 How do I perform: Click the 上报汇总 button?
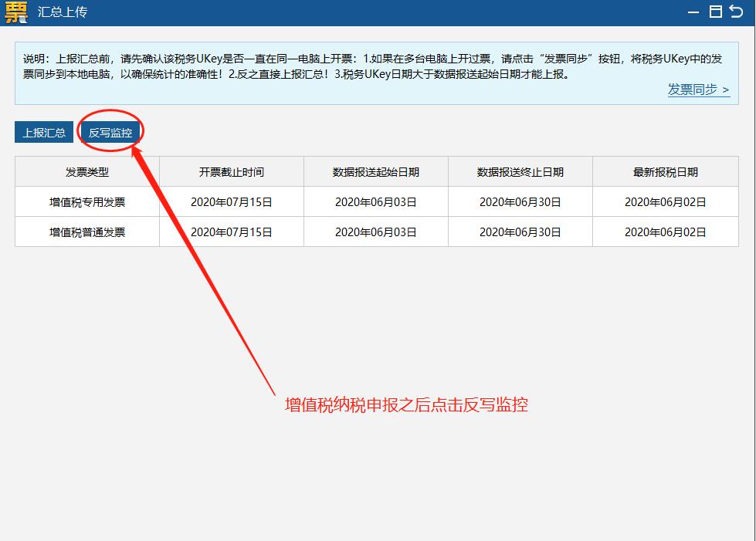click(43, 132)
